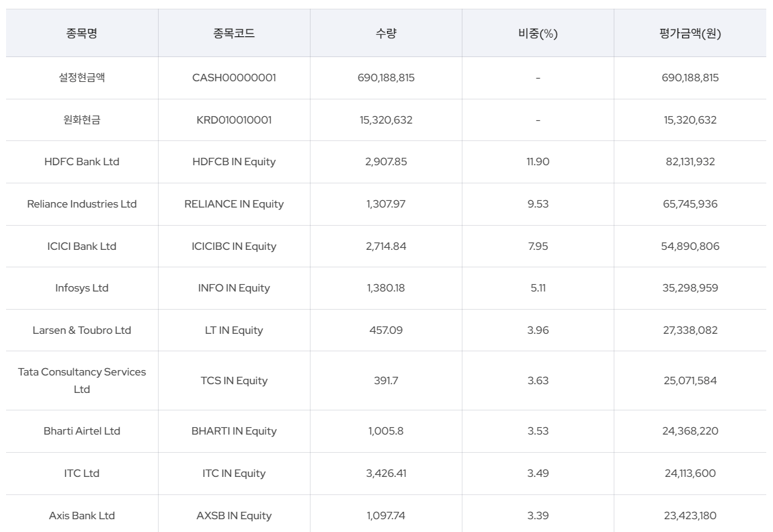Click valuation 24,368,220
Viewport: 773px width, 532px height.
click(690, 431)
